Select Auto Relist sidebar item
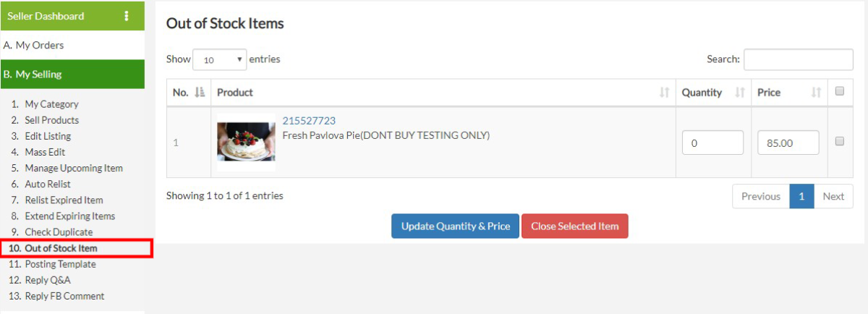This screenshot has width=868, height=314. [48, 184]
